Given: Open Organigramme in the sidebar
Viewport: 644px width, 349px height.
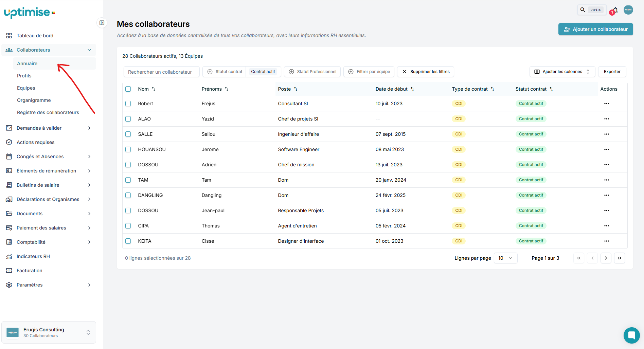Looking at the screenshot, I should [34, 100].
